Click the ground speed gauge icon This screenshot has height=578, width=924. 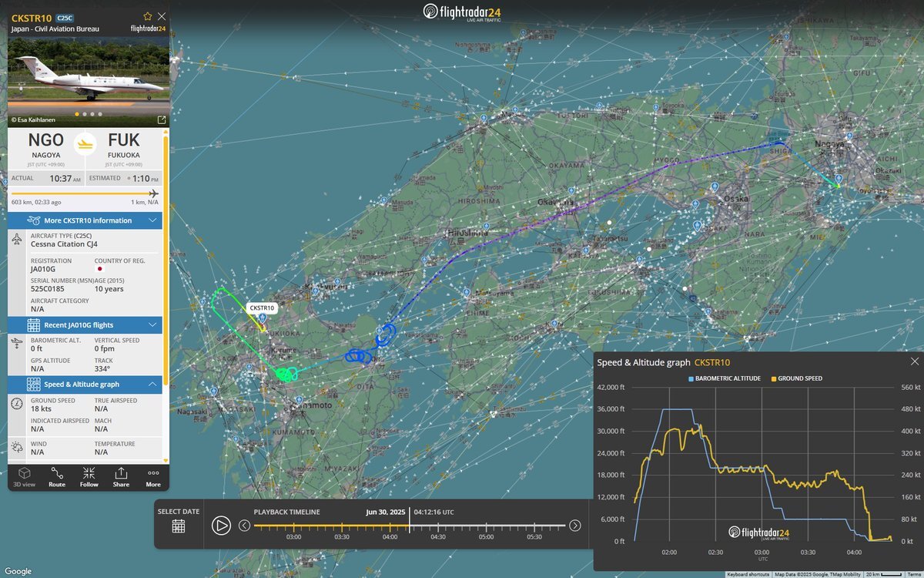17,404
